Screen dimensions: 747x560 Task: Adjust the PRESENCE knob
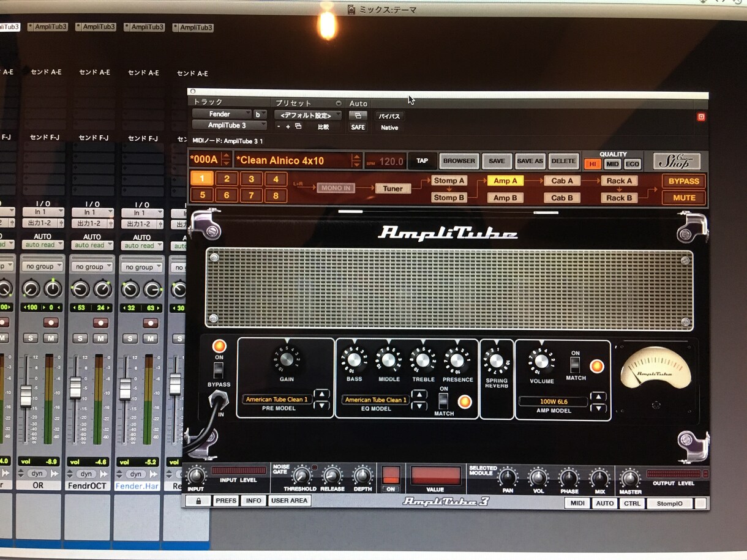point(457,360)
